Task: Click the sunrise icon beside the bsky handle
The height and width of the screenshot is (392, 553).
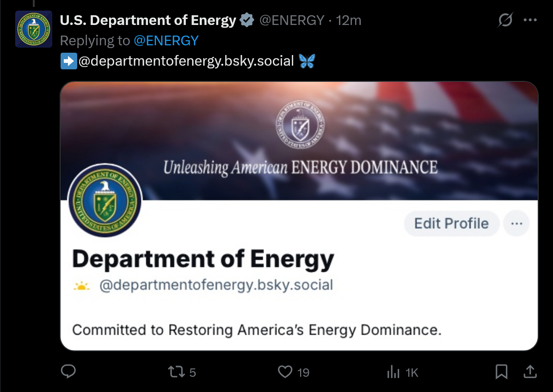Action: [x=82, y=286]
